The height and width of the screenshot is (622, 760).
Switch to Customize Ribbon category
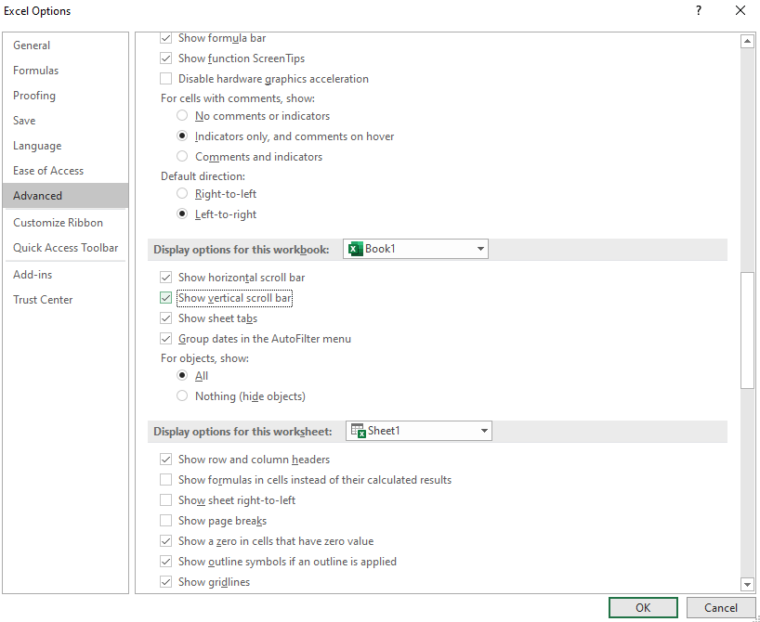(58, 223)
